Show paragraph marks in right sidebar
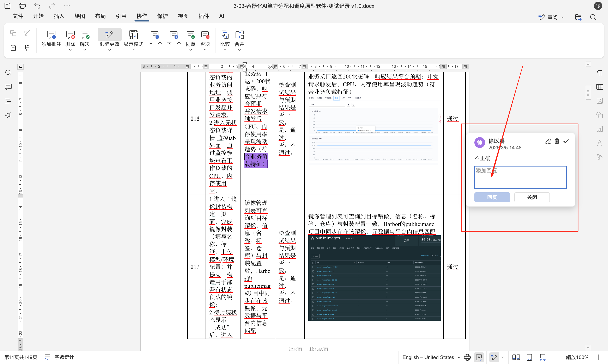This screenshot has height=364, width=608. click(599, 73)
